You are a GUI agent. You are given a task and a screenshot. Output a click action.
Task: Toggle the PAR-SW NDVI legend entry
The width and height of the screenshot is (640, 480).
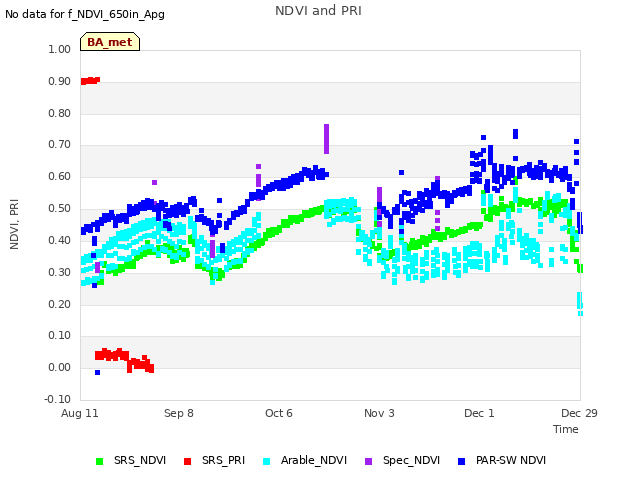click(x=502, y=460)
